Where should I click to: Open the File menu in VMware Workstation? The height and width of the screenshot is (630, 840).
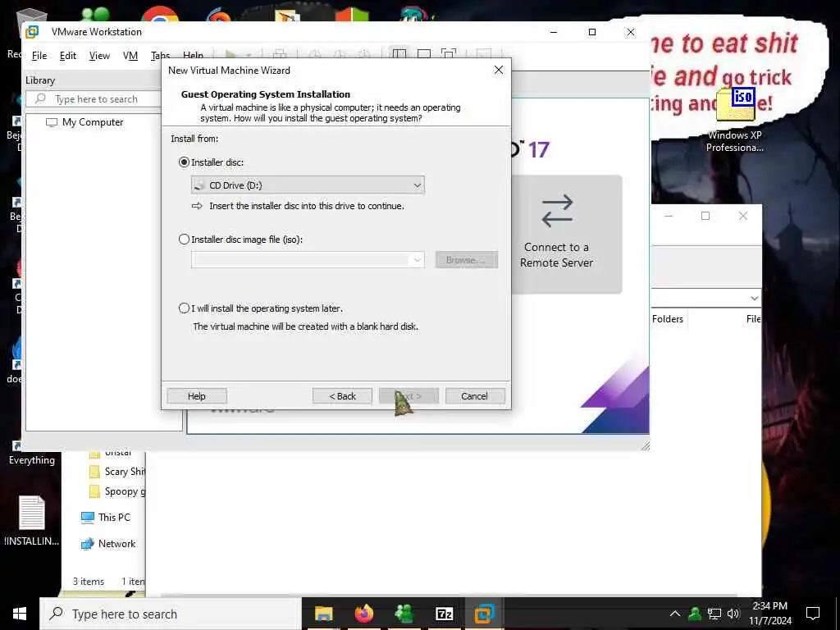click(39, 56)
